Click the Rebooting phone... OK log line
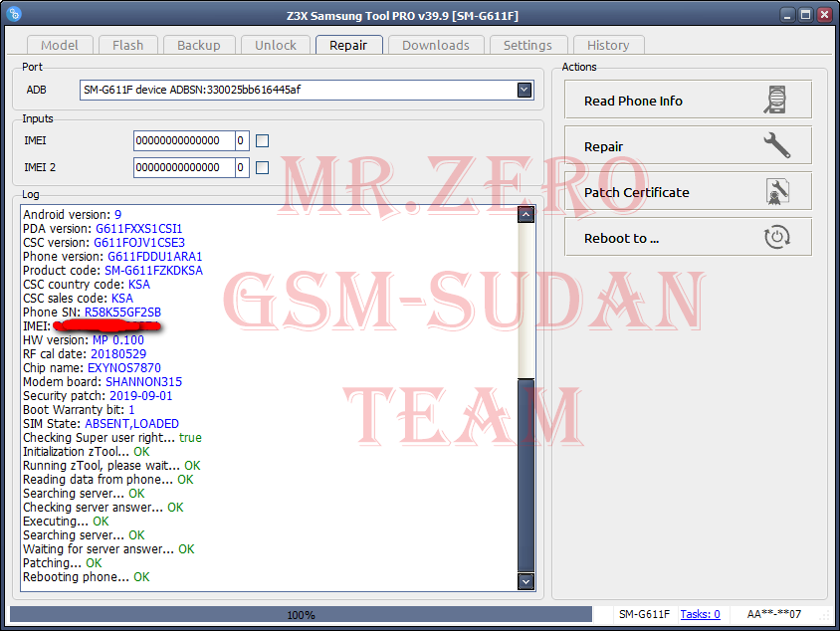840x631 pixels. (x=87, y=577)
